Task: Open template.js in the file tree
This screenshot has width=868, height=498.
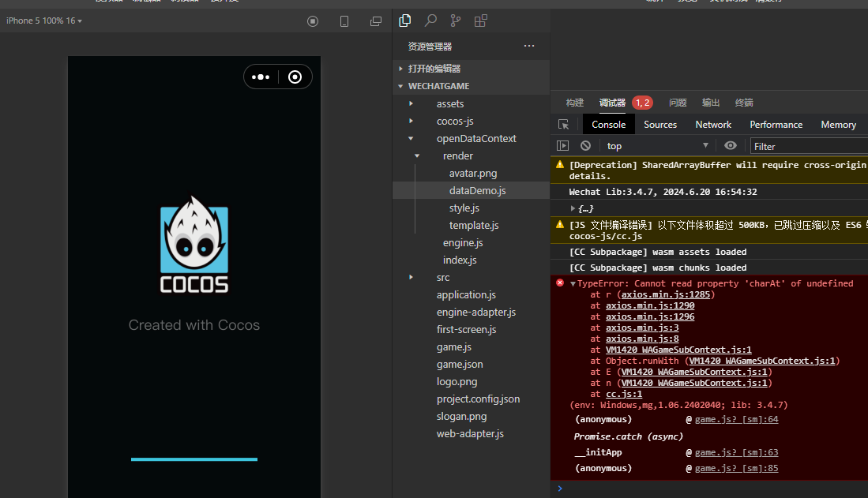Action: point(474,225)
